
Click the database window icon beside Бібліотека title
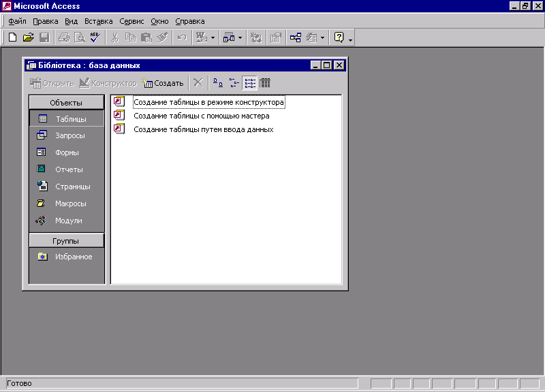(x=31, y=65)
